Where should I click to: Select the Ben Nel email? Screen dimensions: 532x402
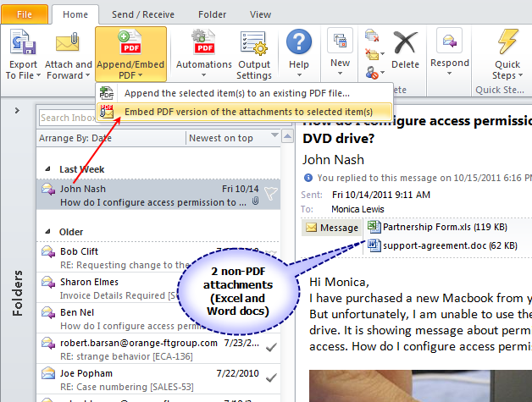click(x=158, y=318)
